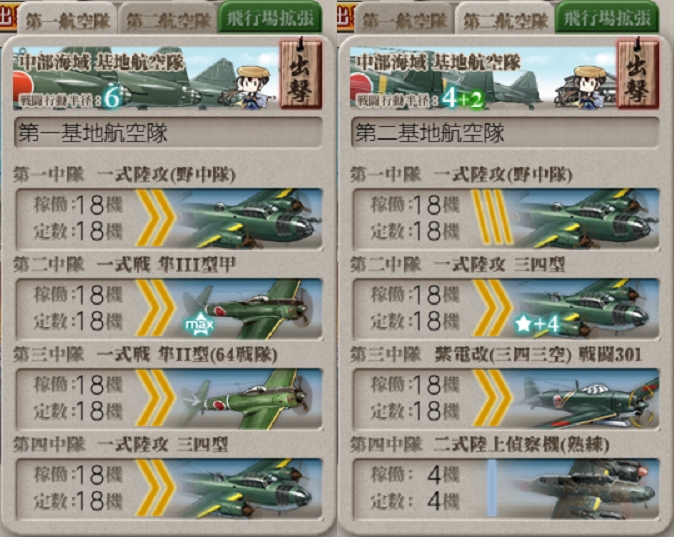Edit the 第二基地航空隊 name field
Screen dimensions: 674x537
[x=506, y=132]
